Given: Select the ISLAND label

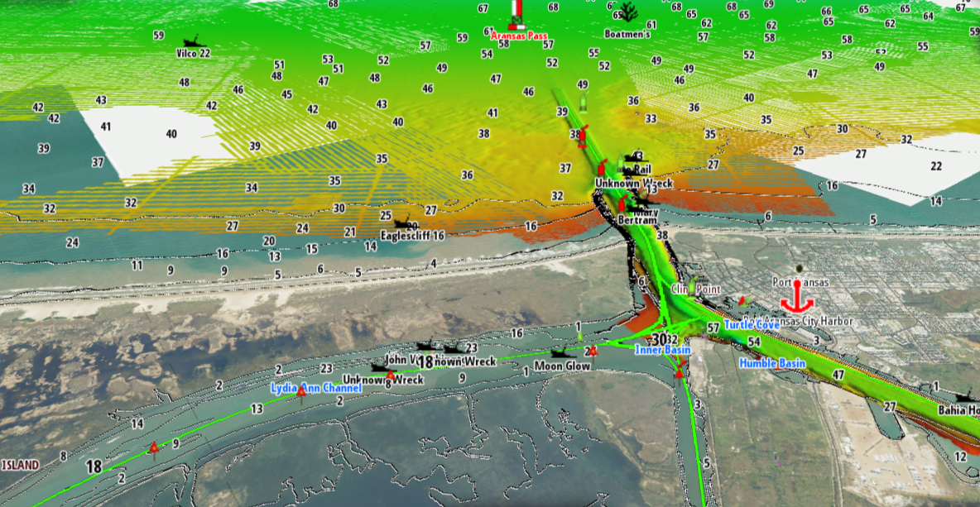Looking at the screenshot, I should tap(20, 465).
